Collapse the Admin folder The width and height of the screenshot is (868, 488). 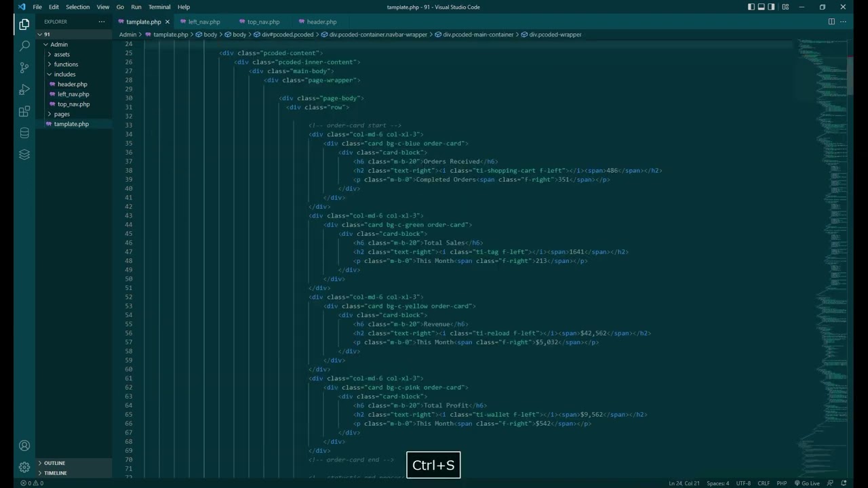click(x=46, y=44)
